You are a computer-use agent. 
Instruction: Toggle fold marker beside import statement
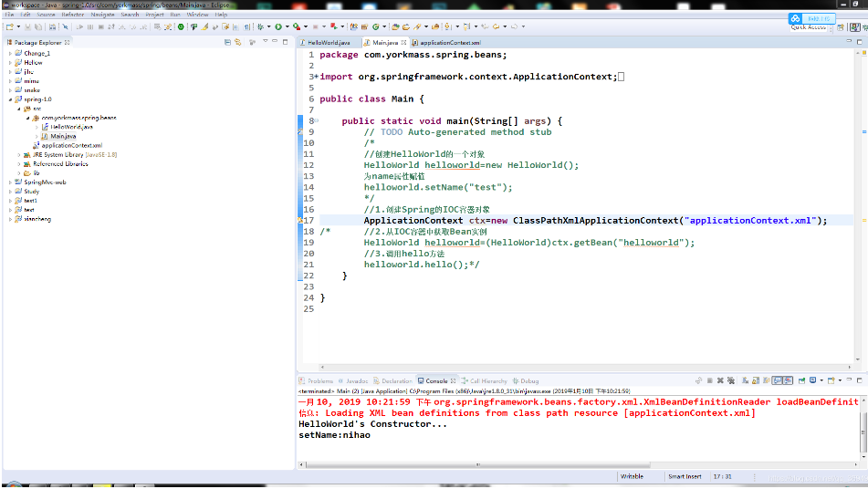[316, 77]
